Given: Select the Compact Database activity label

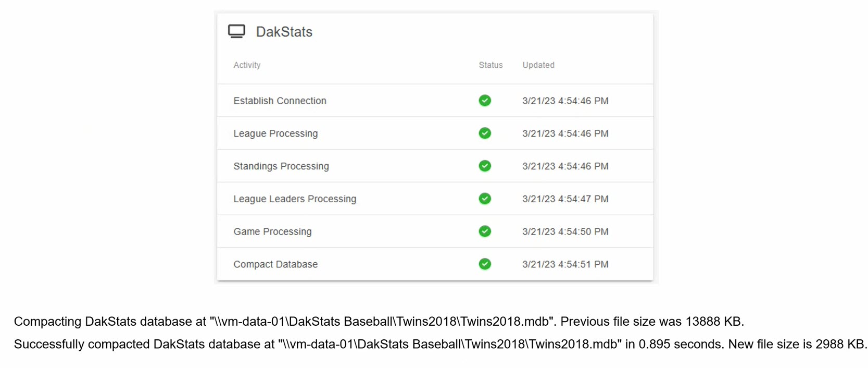Looking at the screenshot, I should click(275, 264).
